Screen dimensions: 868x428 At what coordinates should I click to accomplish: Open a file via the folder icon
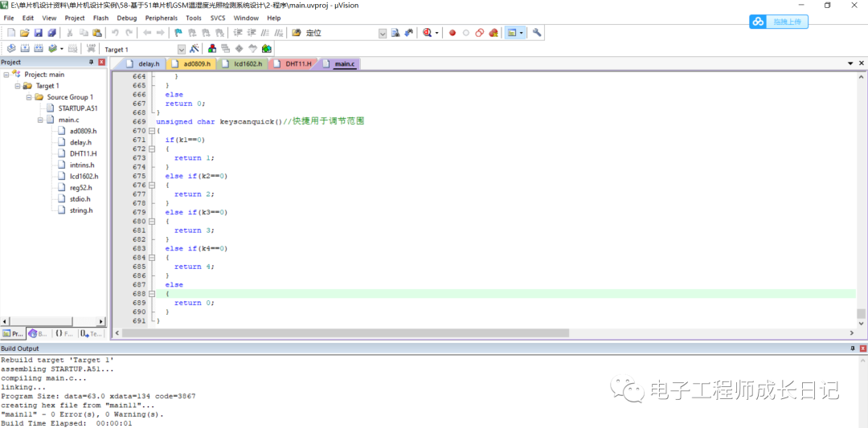(24, 33)
